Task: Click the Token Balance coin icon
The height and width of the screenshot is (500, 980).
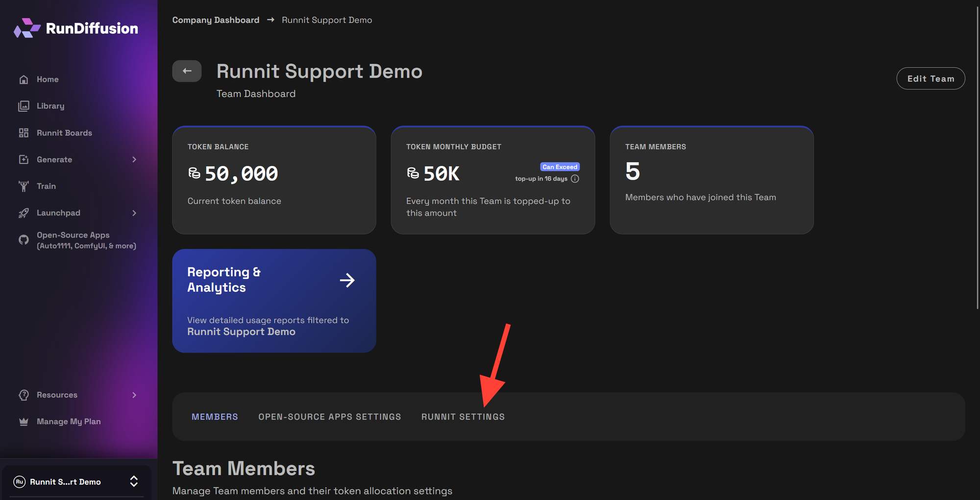Action: [x=195, y=173]
